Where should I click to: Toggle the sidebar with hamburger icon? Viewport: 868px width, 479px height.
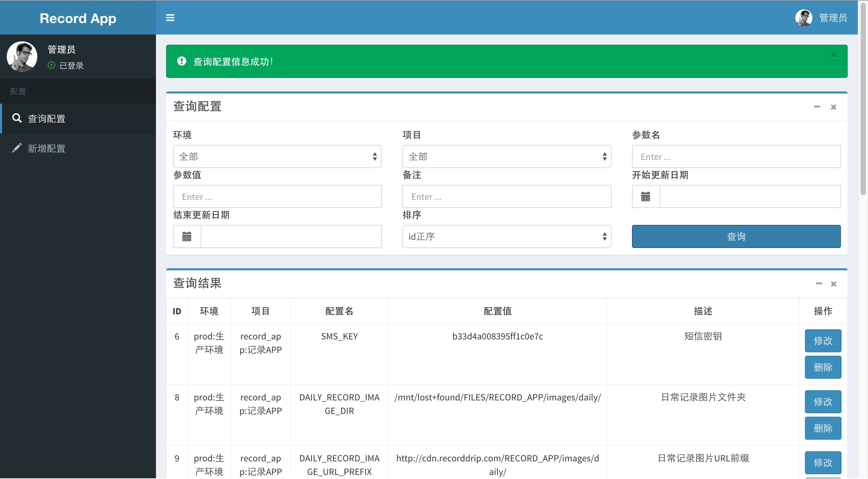(x=170, y=17)
